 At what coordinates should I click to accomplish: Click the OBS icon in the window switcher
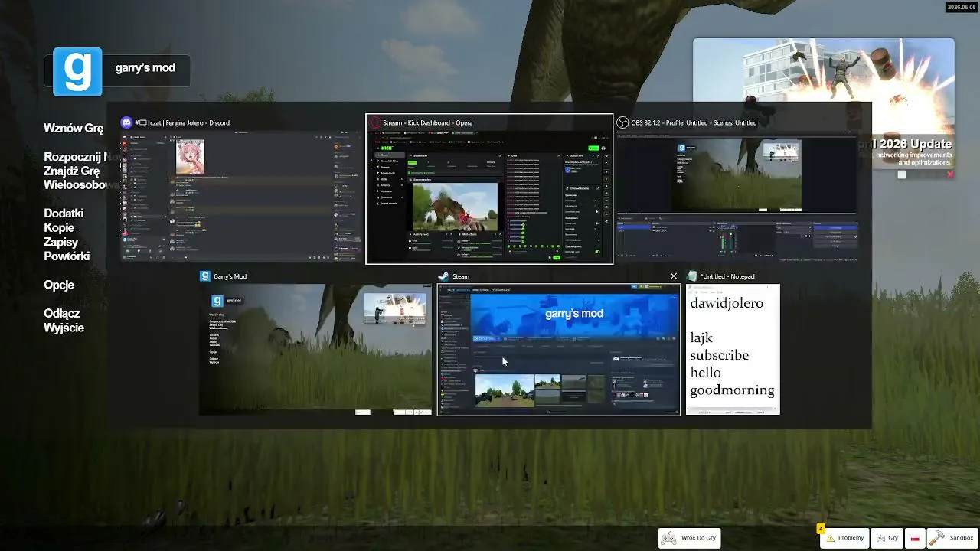(622, 122)
